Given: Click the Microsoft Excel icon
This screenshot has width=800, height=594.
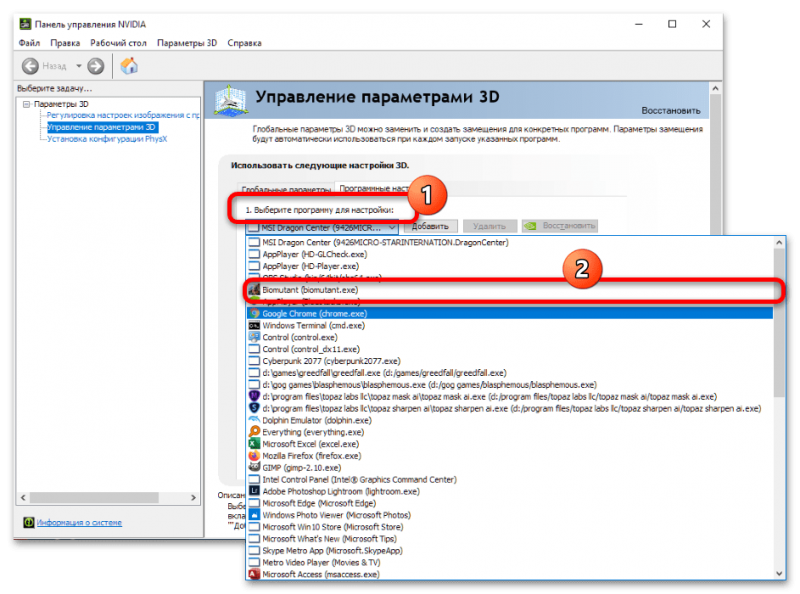Looking at the screenshot, I should click(254, 444).
